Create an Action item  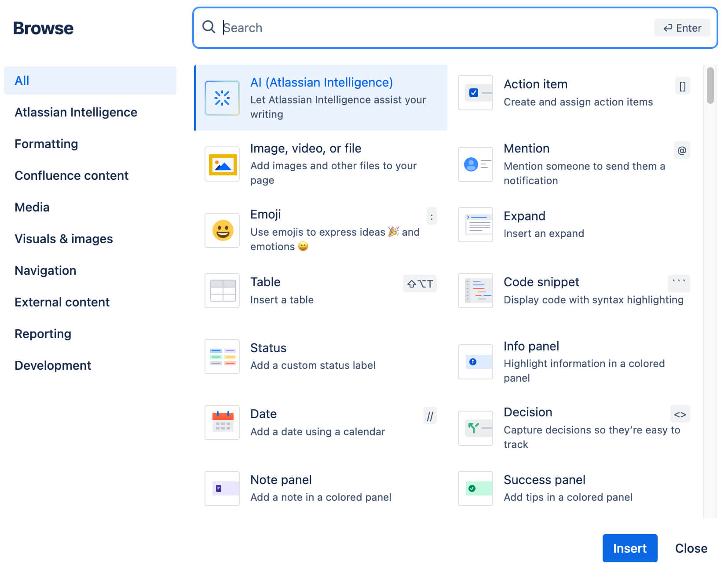[x=572, y=92]
